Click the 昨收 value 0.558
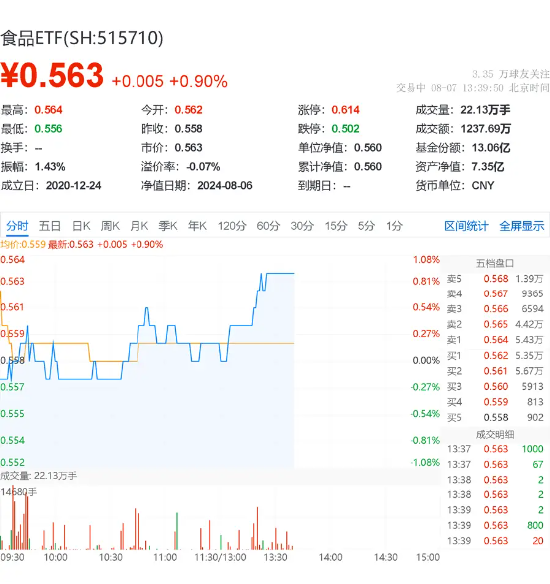The width and height of the screenshot is (550, 584). (188, 129)
